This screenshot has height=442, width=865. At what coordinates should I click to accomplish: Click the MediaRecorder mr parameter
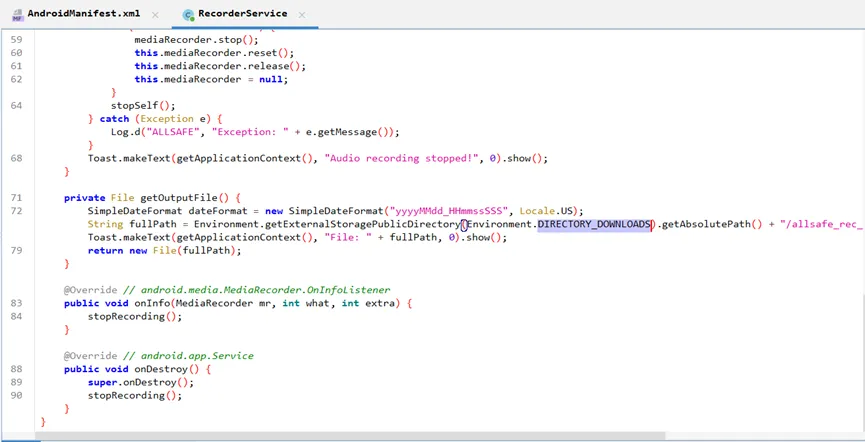[224, 303]
